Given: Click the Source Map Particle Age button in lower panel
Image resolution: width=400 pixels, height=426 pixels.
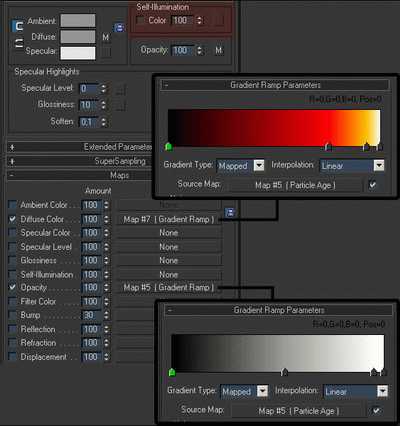Looking at the screenshot, I should point(299,411).
